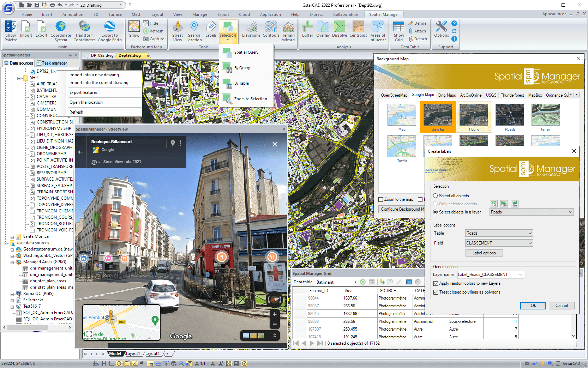
Task: Open the Table dropdown showing Roads
Action: [499, 233]
